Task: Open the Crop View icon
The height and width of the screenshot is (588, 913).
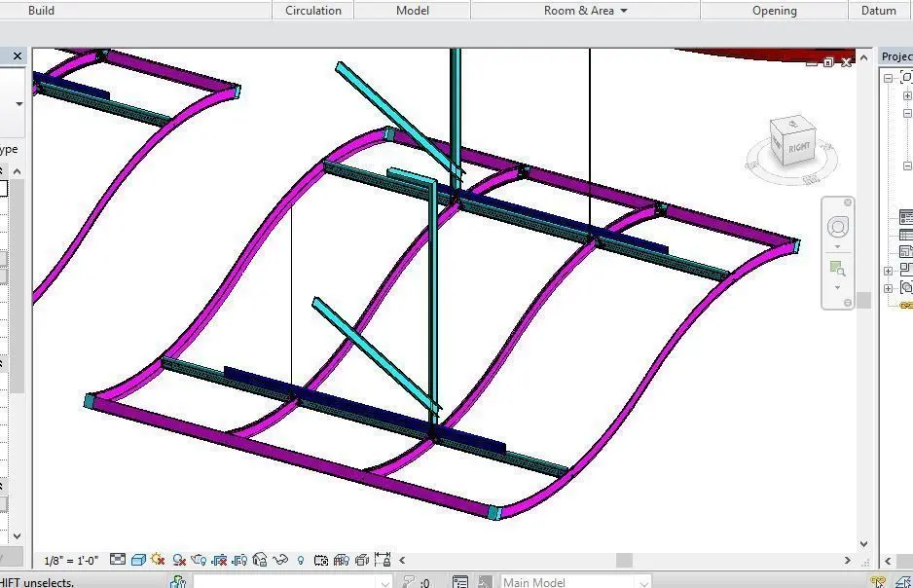Action: pyautogui.click(x=219, y=560)
